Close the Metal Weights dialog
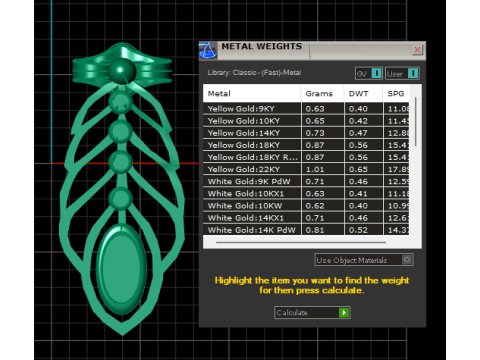This screenshot has width=480, height=360. 417,50
